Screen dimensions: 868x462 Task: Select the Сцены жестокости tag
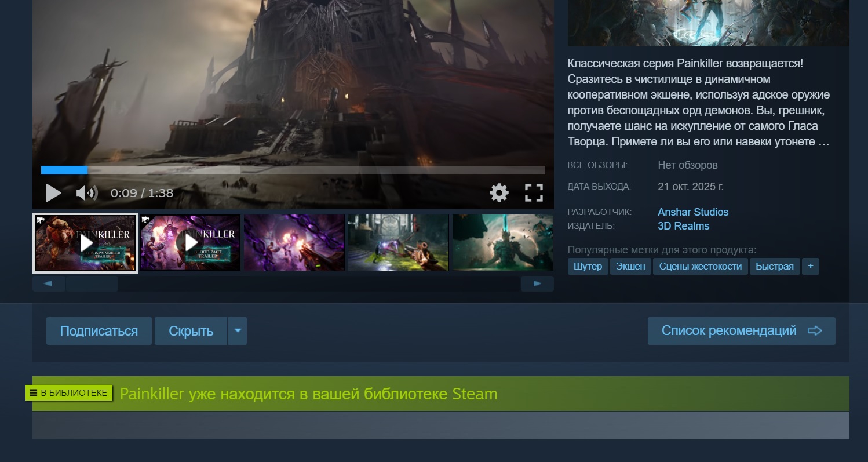point(701,267)
